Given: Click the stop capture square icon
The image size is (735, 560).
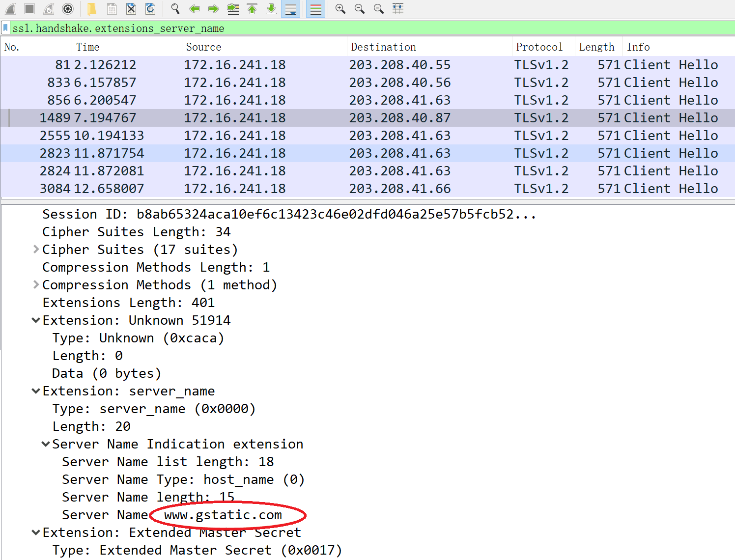Looking at the screenshot, I should [29, 9].
